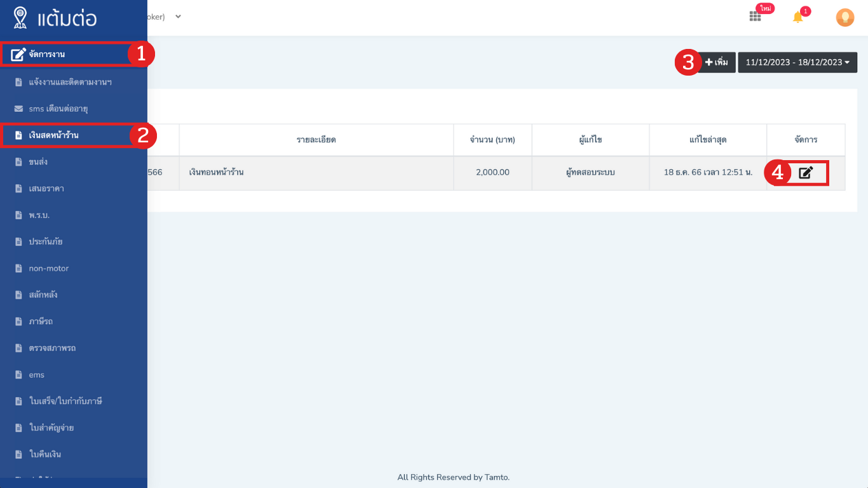This screenshot has height=488, width=868.
Task: Open ตรวจสภาพรถ sidebar item
Action: point(74,348)
